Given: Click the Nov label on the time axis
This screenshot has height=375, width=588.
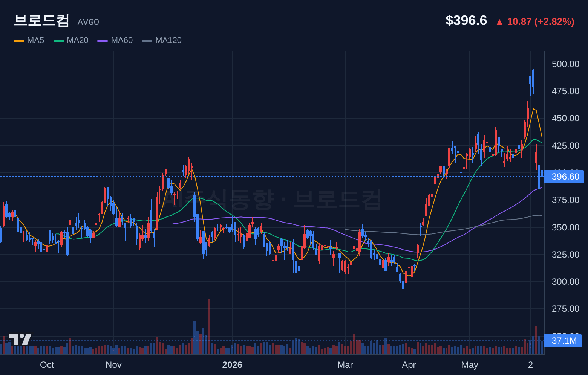Looking at the screenshot, I should pos(113,365).
